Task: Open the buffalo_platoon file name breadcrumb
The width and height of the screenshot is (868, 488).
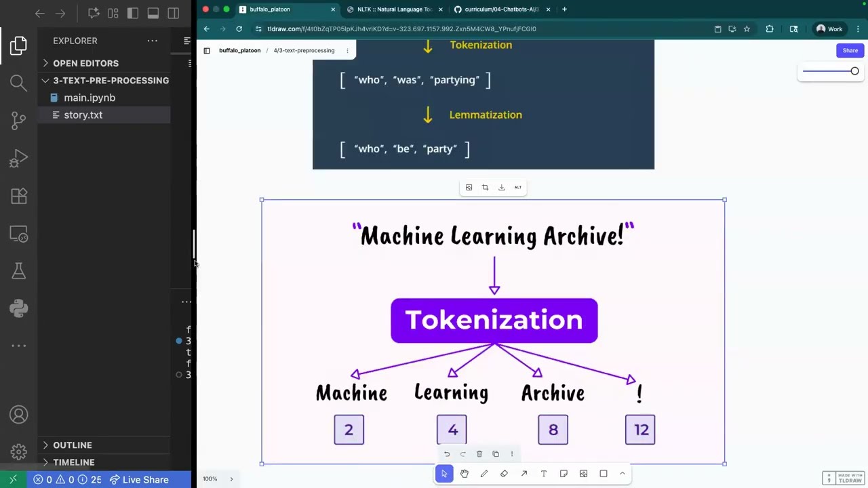Action: (239, 50)
